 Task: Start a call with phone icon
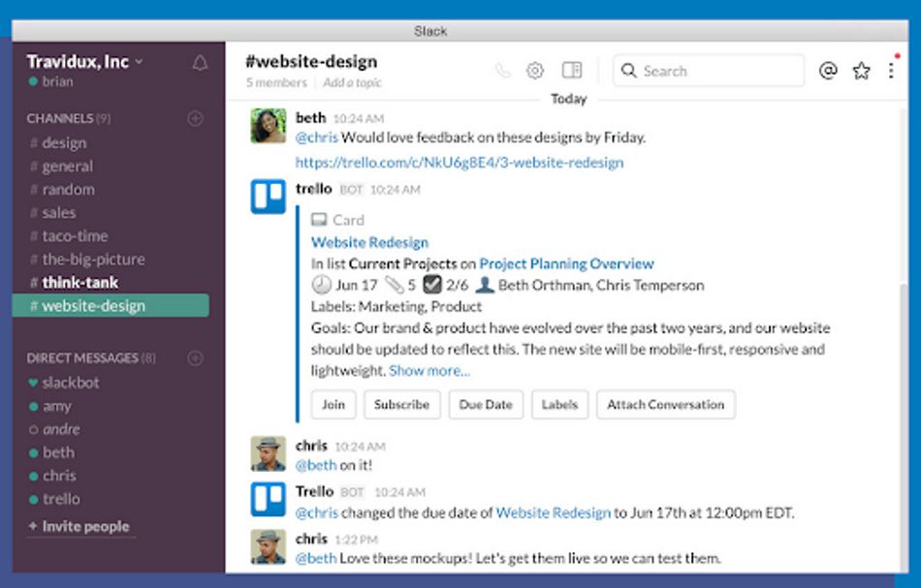point(503,71)
